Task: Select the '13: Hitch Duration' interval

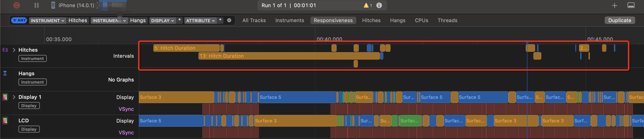Action: [x=289, y=56]
